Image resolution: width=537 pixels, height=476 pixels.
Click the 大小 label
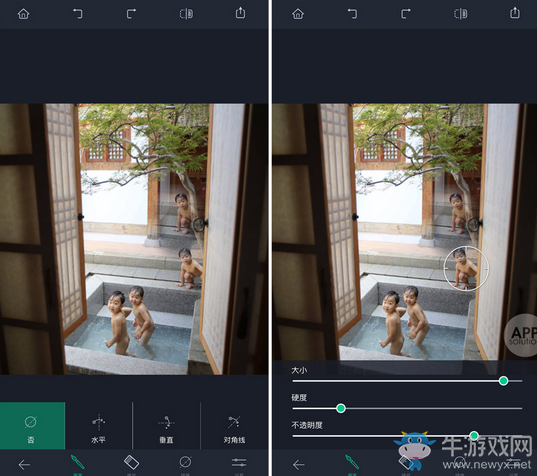coord(299,370)
